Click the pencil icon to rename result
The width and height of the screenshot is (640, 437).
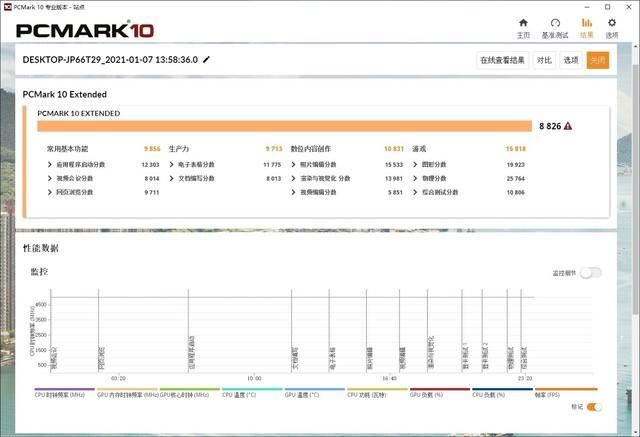click(x=207, y=60)
